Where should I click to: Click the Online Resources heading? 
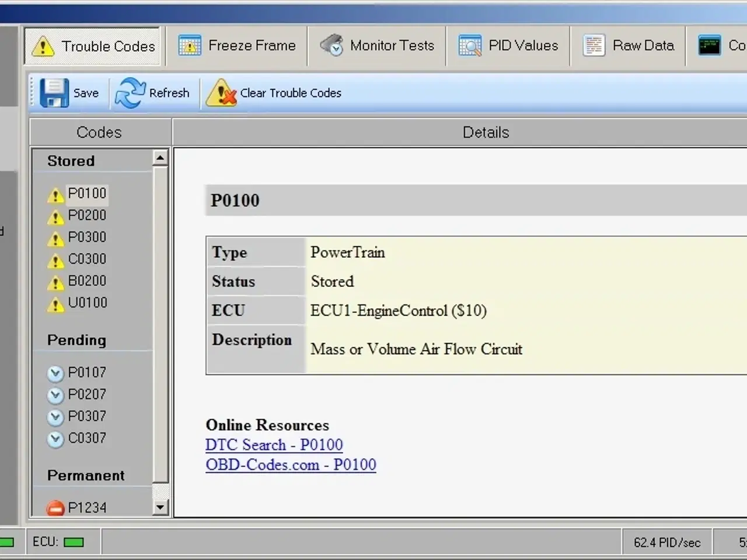(267, 425)
